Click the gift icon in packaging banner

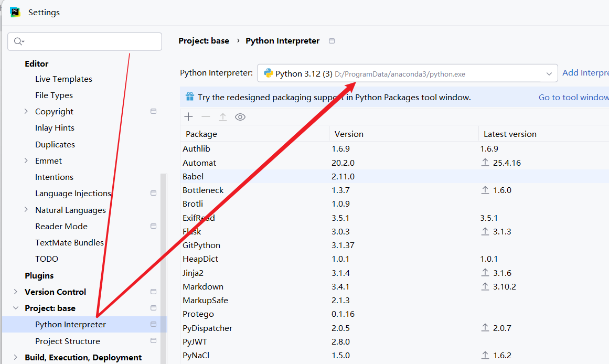[x=189, y=97]
